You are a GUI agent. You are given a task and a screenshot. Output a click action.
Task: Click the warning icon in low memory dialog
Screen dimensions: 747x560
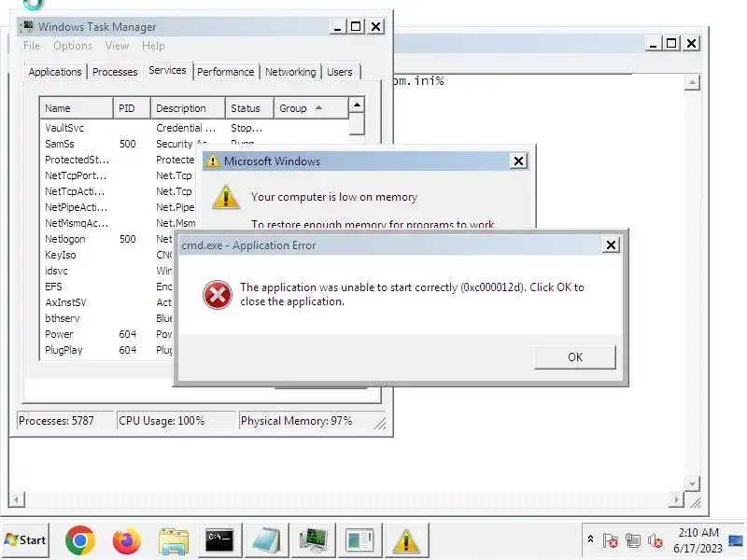225,197
